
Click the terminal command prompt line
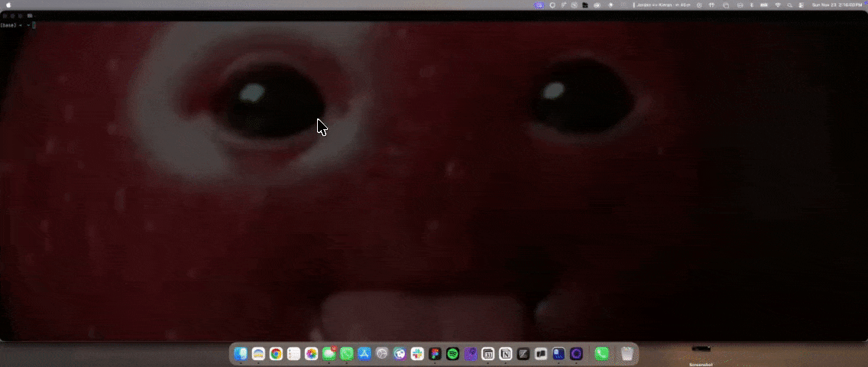pyautogui.click(x=18, y=25)
